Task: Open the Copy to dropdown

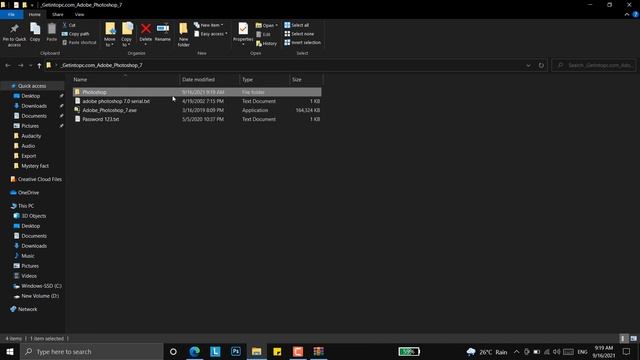Action: click(127, 34)
